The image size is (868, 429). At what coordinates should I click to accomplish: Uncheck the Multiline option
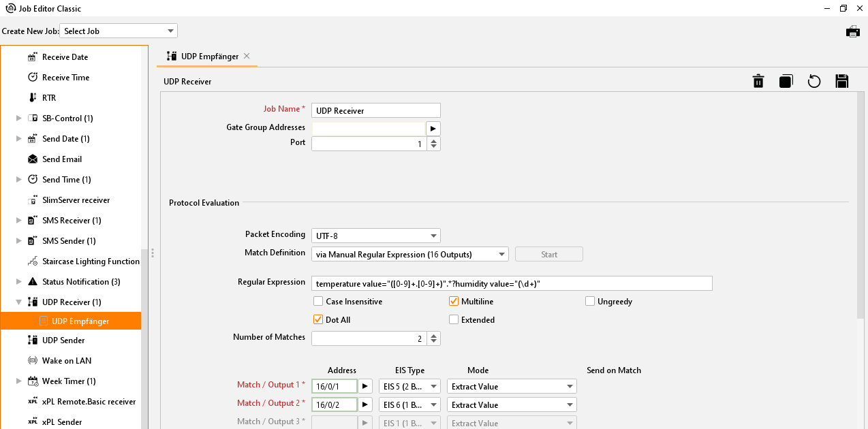tap(454, 302)
